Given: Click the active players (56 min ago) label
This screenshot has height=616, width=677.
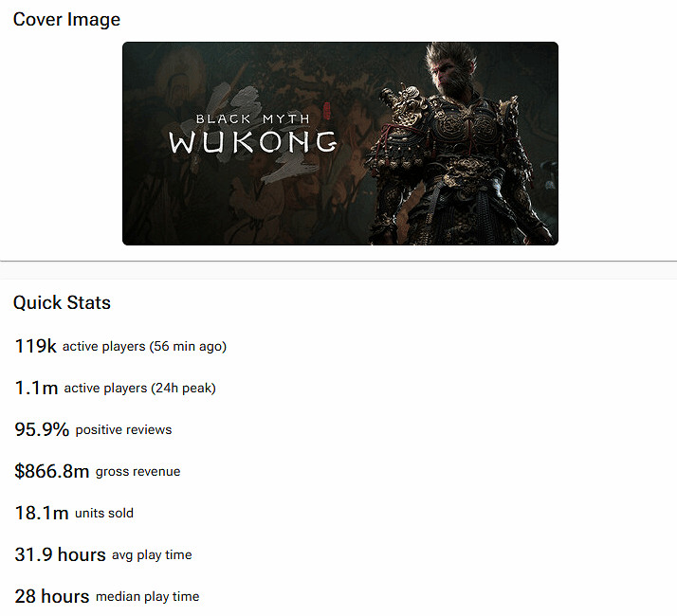Looking at the screenshot, I should click(x=144, y=347).
